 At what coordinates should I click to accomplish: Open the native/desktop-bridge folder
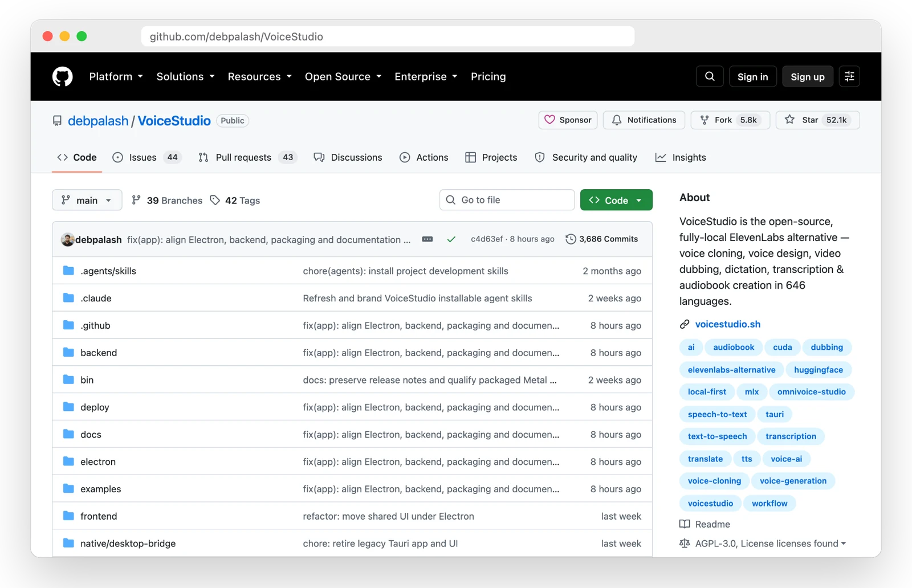coord(128,544)
